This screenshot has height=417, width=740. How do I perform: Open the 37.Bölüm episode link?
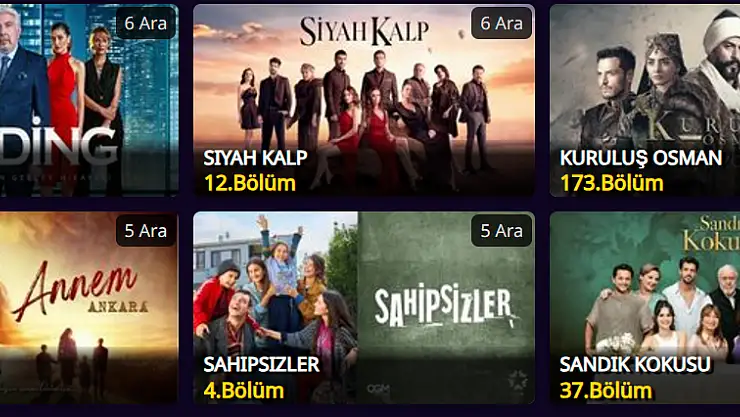(606, 391)
